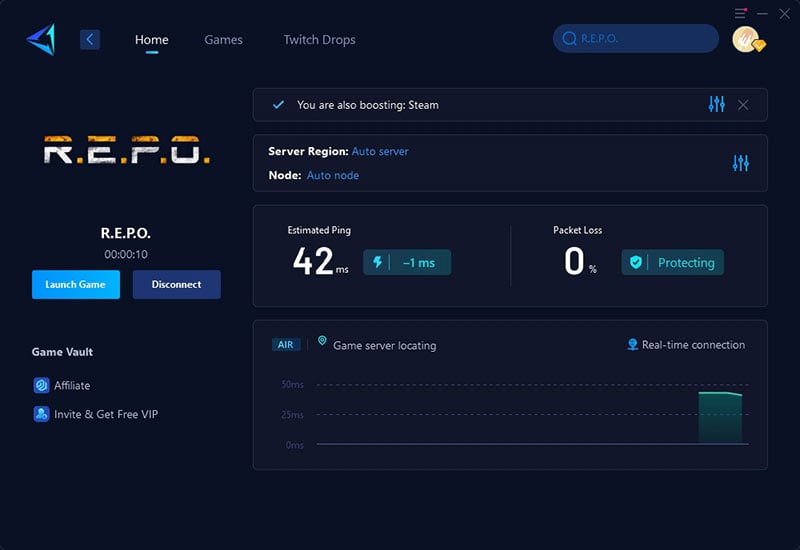Click 'Server Region:' label
Screen dimensions: 800x550
tap(308, 151)
